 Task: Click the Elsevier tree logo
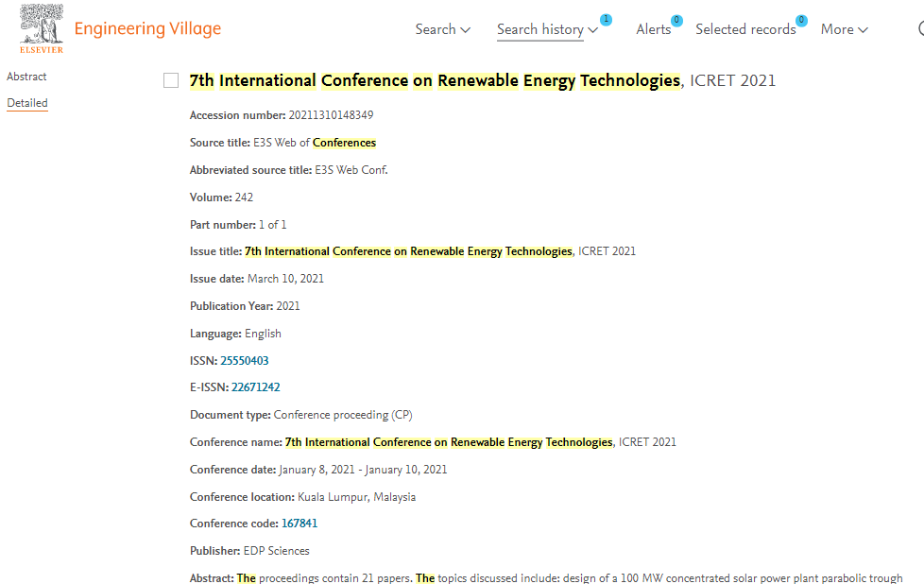click(x=42, y=29)
